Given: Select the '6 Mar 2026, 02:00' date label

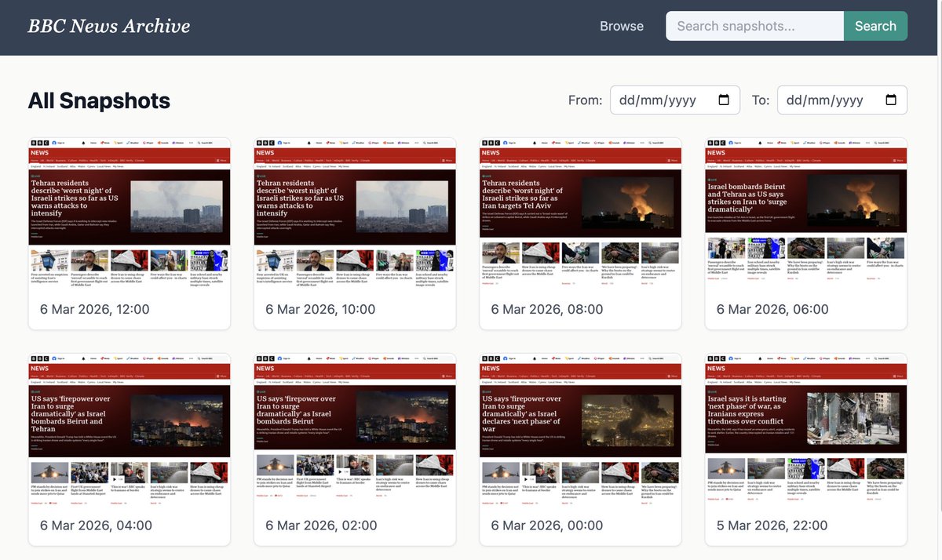Looking at the screenshot, I should [x=321, y=525].
